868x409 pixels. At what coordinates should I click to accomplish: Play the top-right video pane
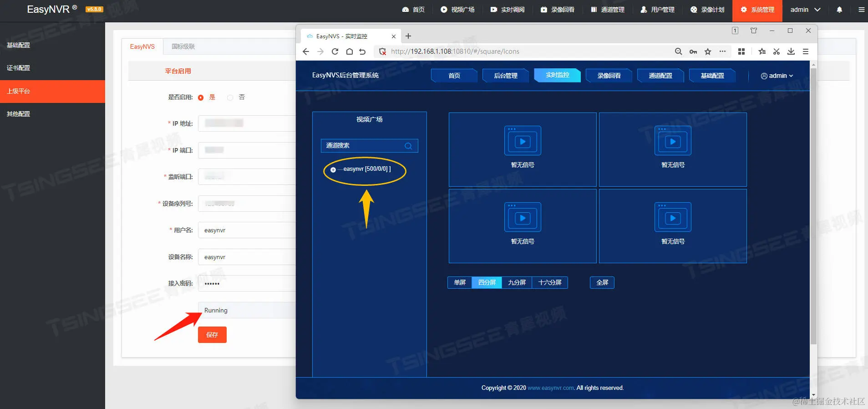click(673, 141)
